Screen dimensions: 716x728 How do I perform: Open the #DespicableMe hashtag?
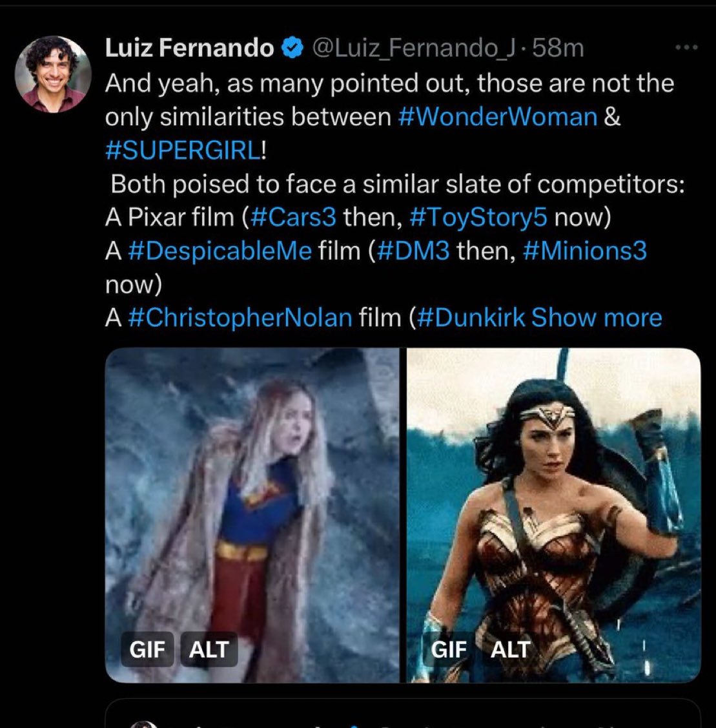[x=220, y=251]
